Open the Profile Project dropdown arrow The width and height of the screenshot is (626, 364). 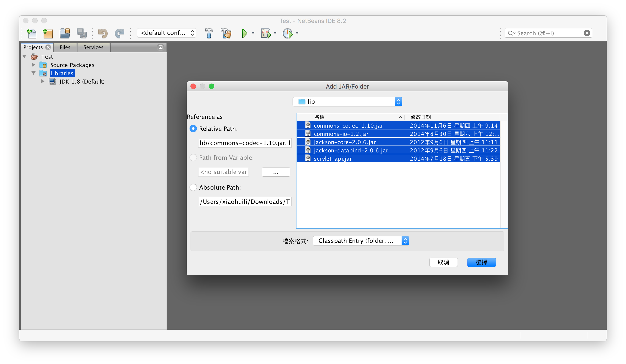coord(297,33)
